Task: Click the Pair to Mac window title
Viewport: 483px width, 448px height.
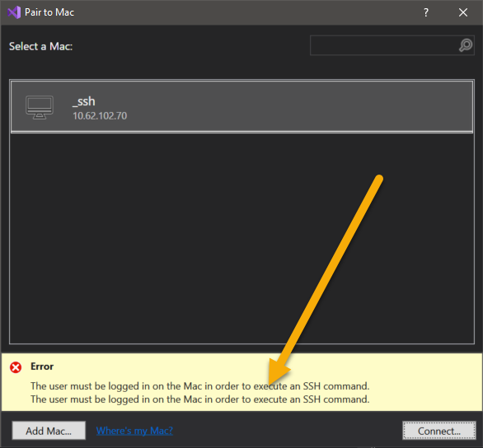Action: click(49, 12)
